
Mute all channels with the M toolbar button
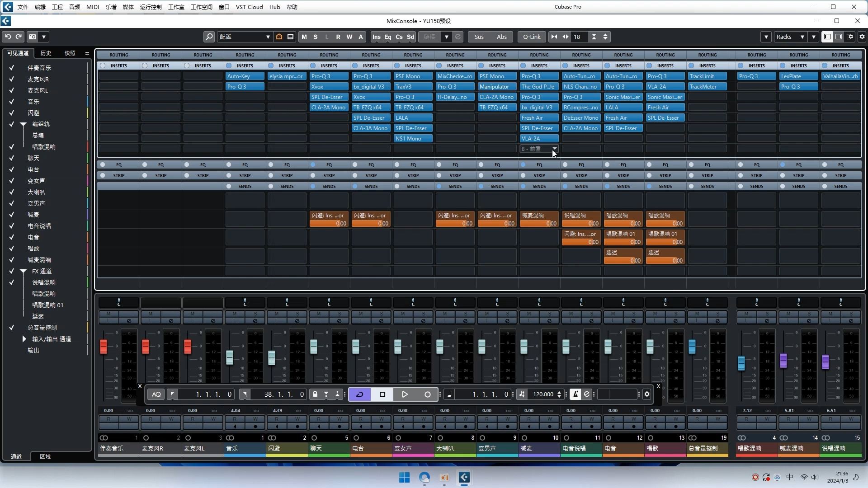point(304,37)
